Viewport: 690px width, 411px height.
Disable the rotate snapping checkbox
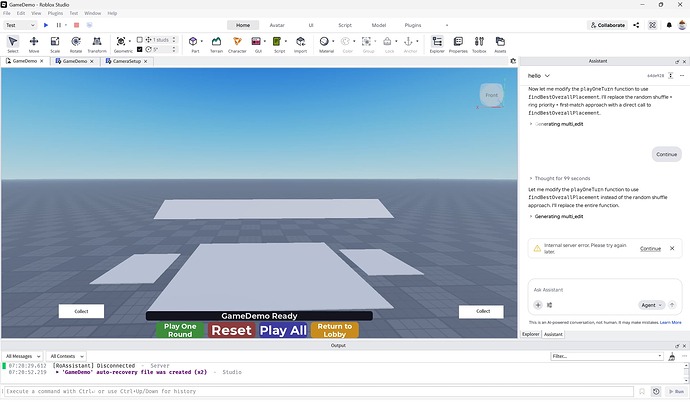click(x=139, y=49)
